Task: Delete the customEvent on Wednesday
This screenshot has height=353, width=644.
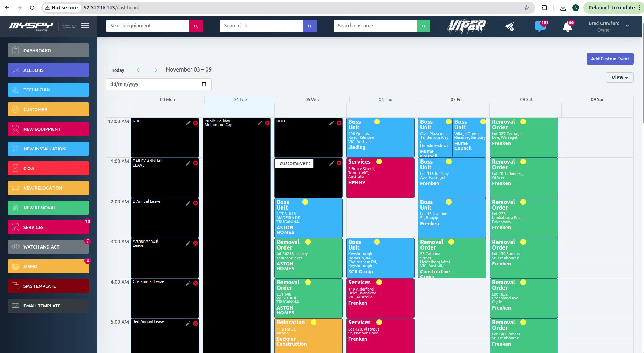Action: (338, 163)
